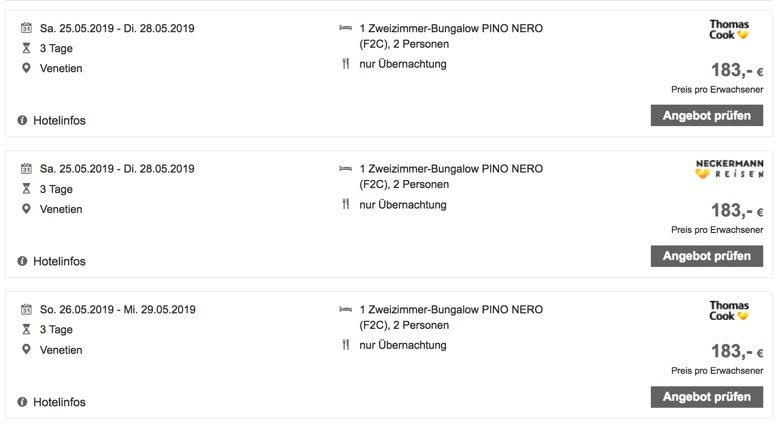Click the location pin icon in the first offer
Screen dimensions: 780x424
tap(26, 68)
